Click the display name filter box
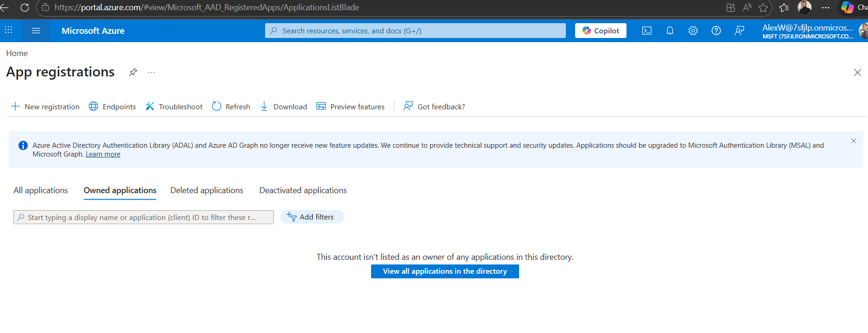868x333 pixels. pos(143,217)
